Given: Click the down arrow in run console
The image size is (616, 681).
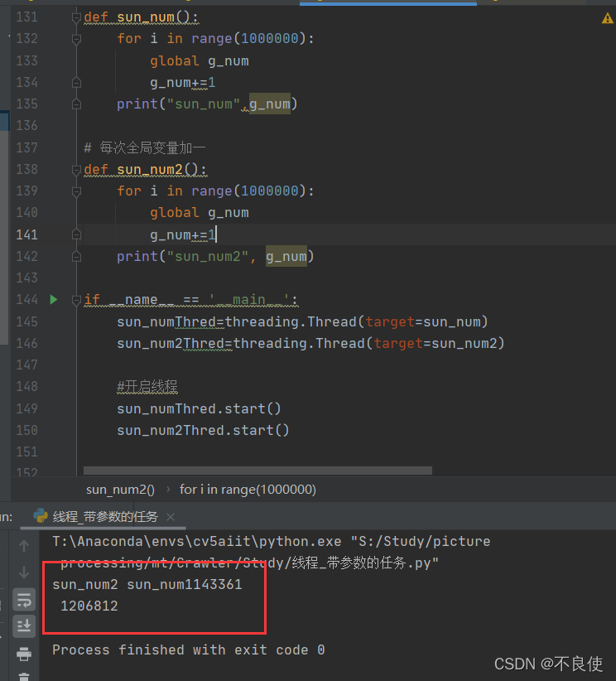Looking at the screenshot, I should point(24,572).
